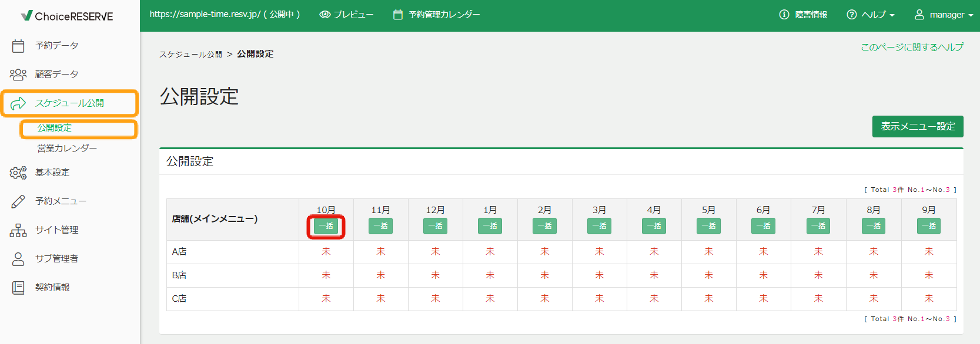Click 未 status for A店 in 5月
This screenshot has width=980, height=344.
pos(709,252)
